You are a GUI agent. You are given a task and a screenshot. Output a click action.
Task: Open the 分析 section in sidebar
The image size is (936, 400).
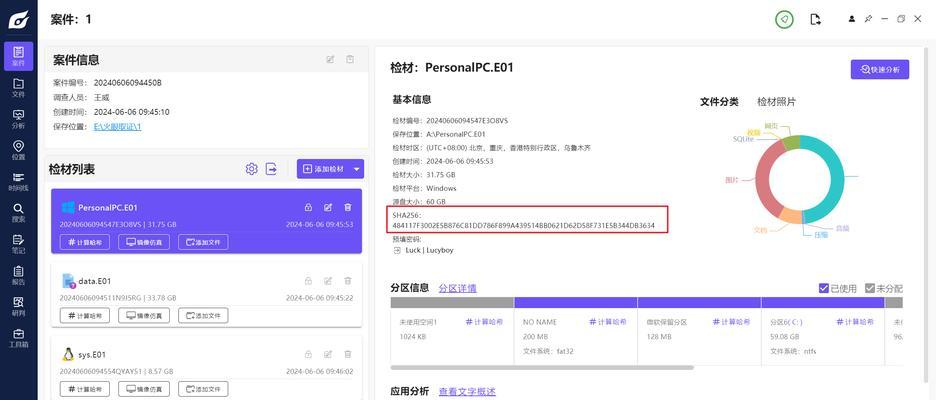pyautogui.click(x=19, y=119)
